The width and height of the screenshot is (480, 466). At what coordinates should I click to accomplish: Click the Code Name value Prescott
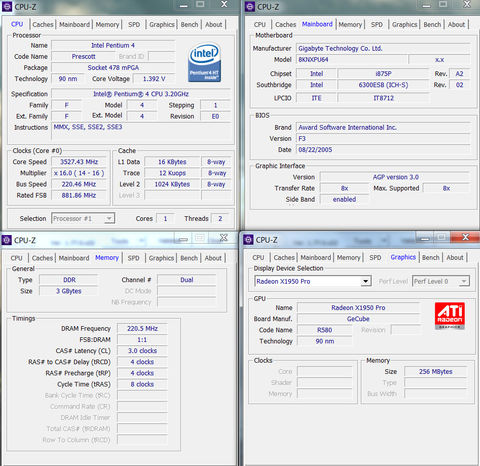pos(83,57)
